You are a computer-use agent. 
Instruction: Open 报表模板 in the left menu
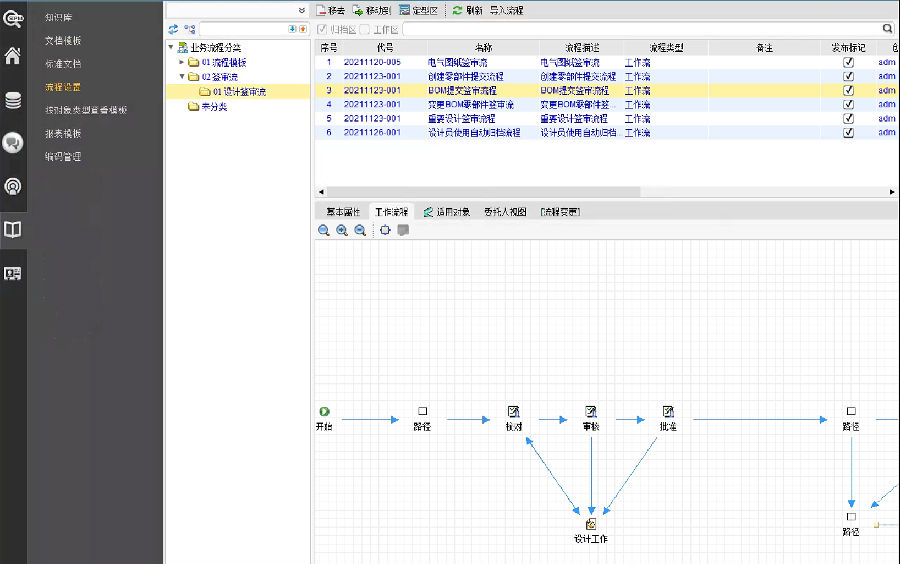point(63,133)
